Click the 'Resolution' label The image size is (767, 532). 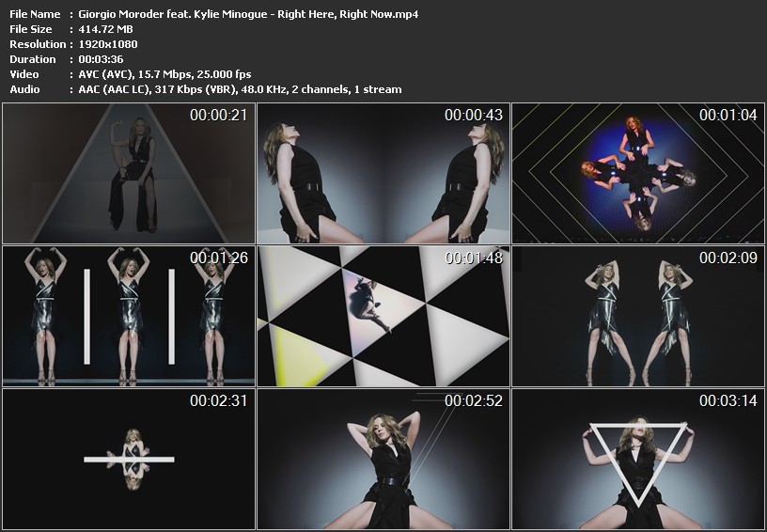click(x=38, y=44)
